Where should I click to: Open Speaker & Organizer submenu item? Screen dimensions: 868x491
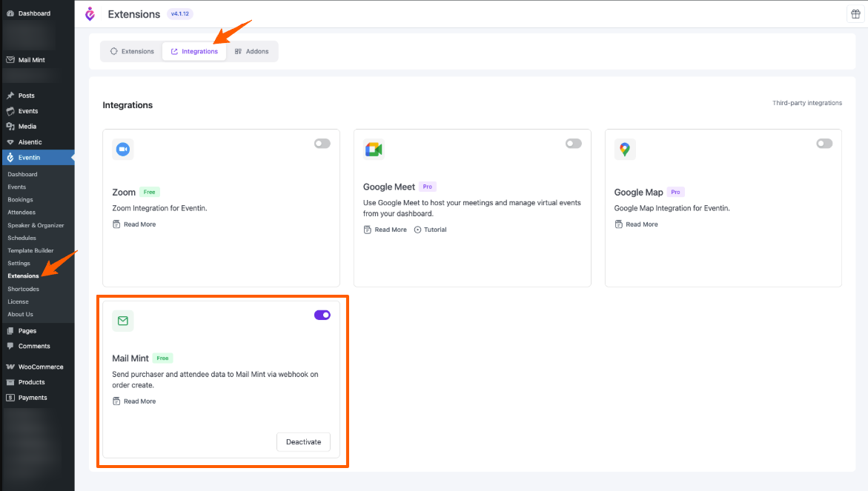pos(36,225)
